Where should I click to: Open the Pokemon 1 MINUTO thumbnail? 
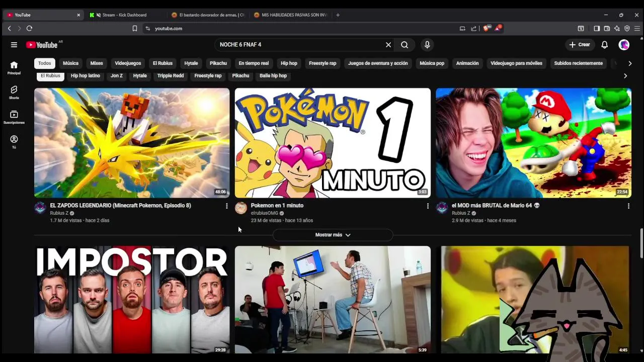pyautogui.click(x=333, y=143)
